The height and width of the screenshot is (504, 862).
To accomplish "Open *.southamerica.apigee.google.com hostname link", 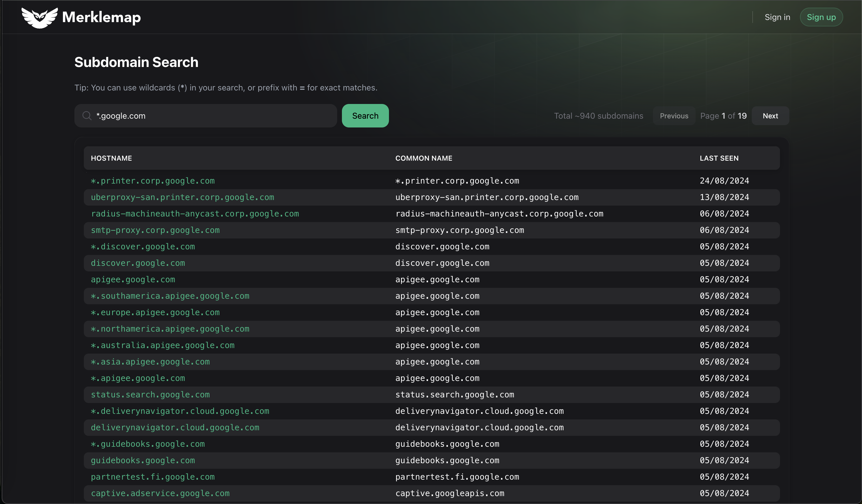I will click(170, 296).
